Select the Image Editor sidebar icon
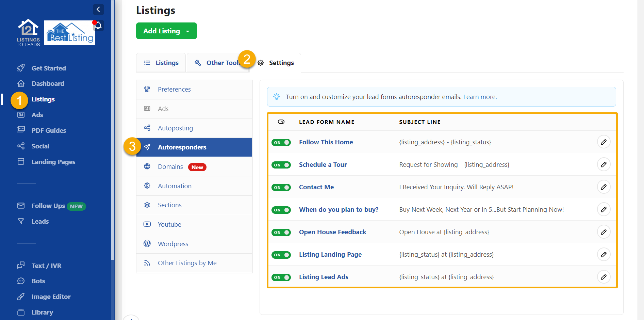The width and height of the screenshot is (644, 320). click(x=21, y=297)
